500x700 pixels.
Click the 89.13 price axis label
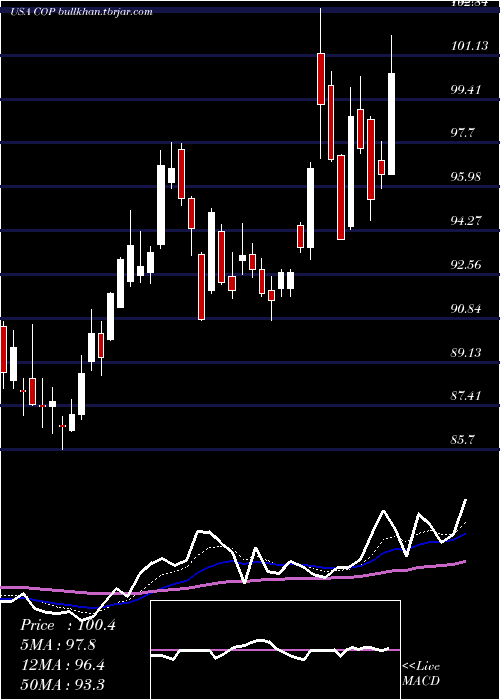click(x=466, y=353)
